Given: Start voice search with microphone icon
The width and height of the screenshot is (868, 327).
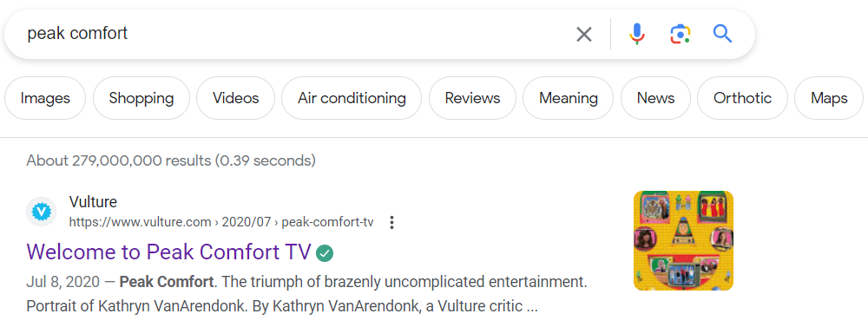Looking at the screenshot, I should point(636,35).
